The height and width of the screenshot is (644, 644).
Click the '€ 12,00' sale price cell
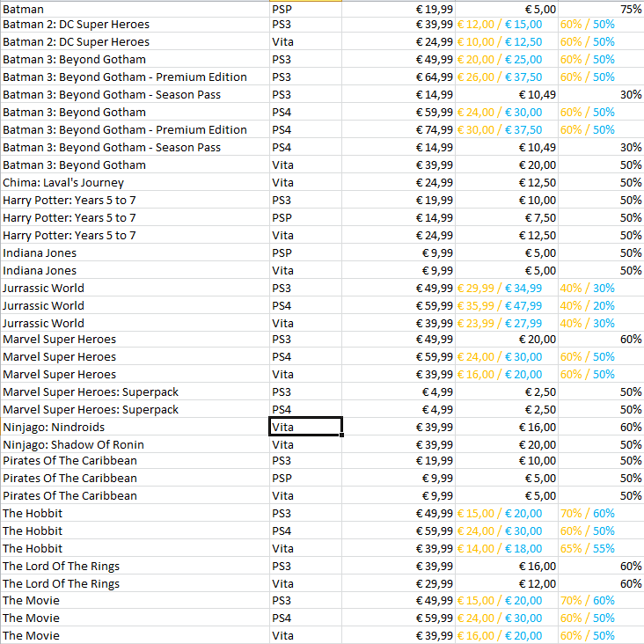pyautogui.click(x=507, y=583)
